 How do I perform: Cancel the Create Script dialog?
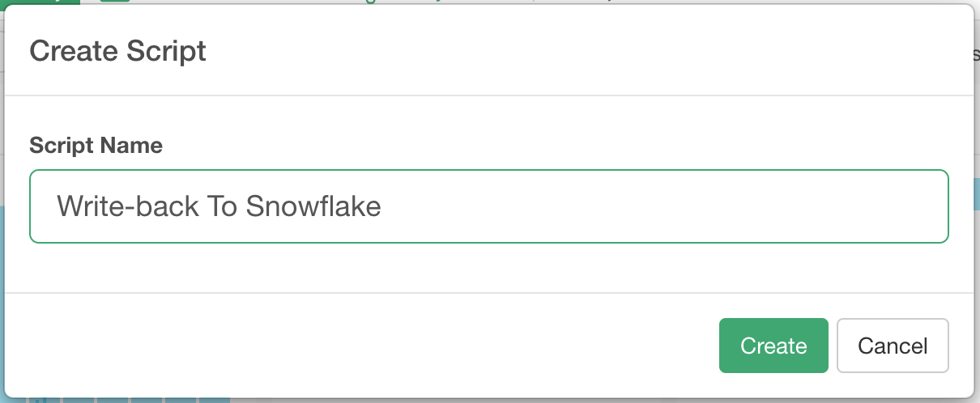click(x=893, y=346)
